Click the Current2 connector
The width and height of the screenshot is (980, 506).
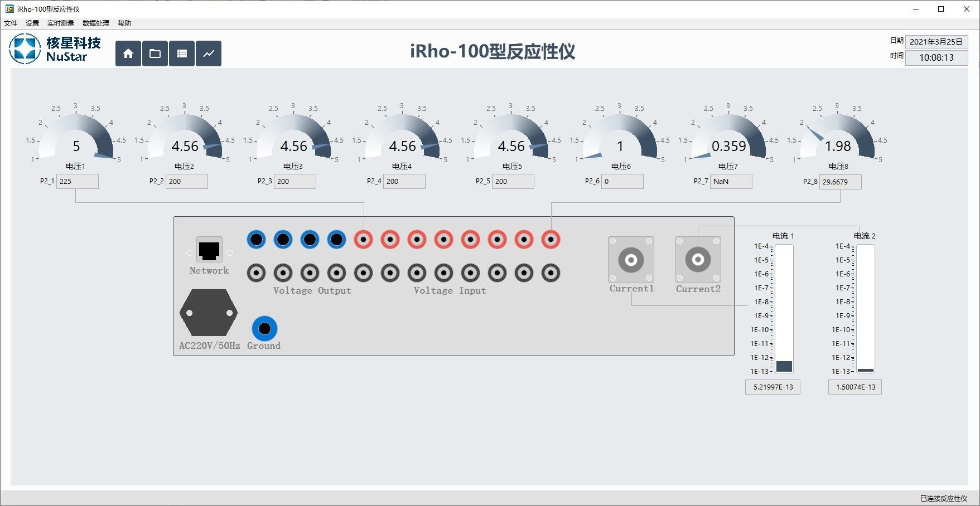point(698,260)
